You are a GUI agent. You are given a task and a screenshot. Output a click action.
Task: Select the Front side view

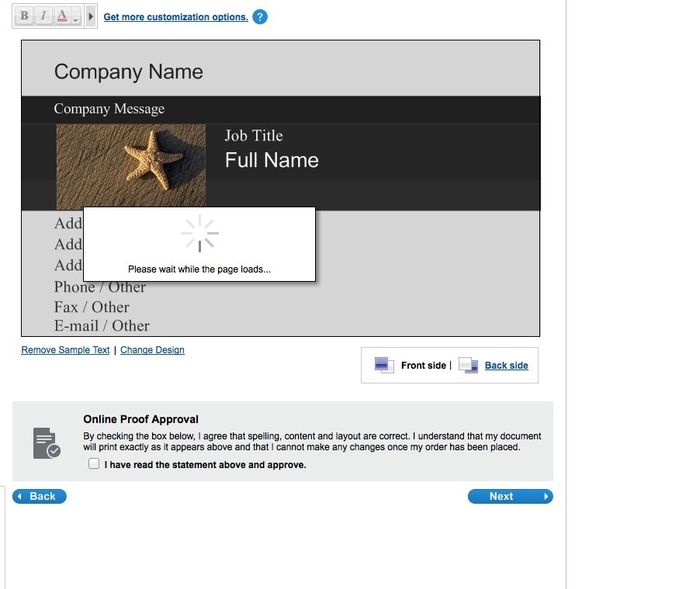coord(423,366)
